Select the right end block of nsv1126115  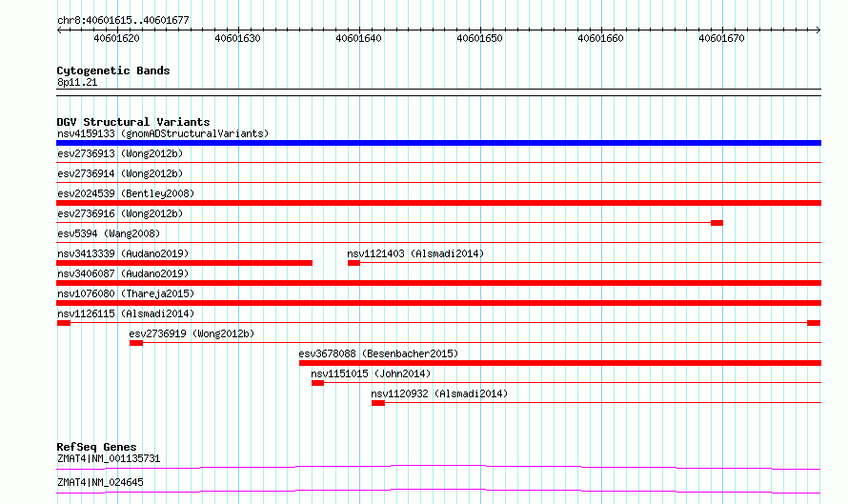814,323
